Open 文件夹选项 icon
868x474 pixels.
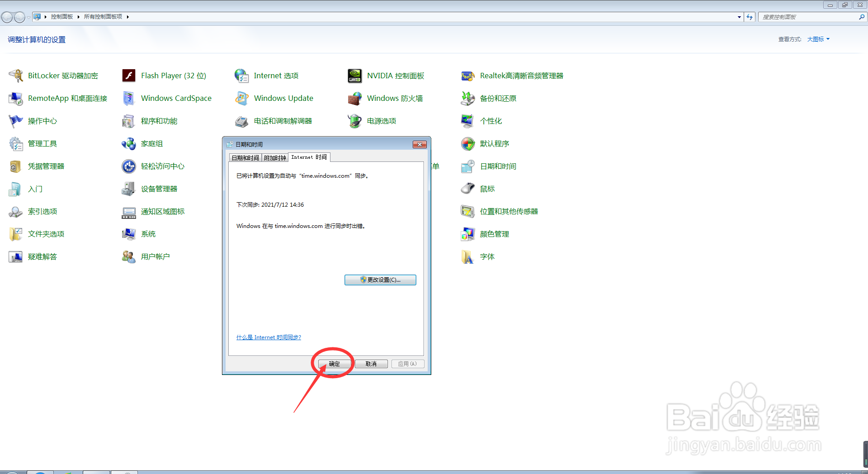pyautogui.click(x=16, y=234)
